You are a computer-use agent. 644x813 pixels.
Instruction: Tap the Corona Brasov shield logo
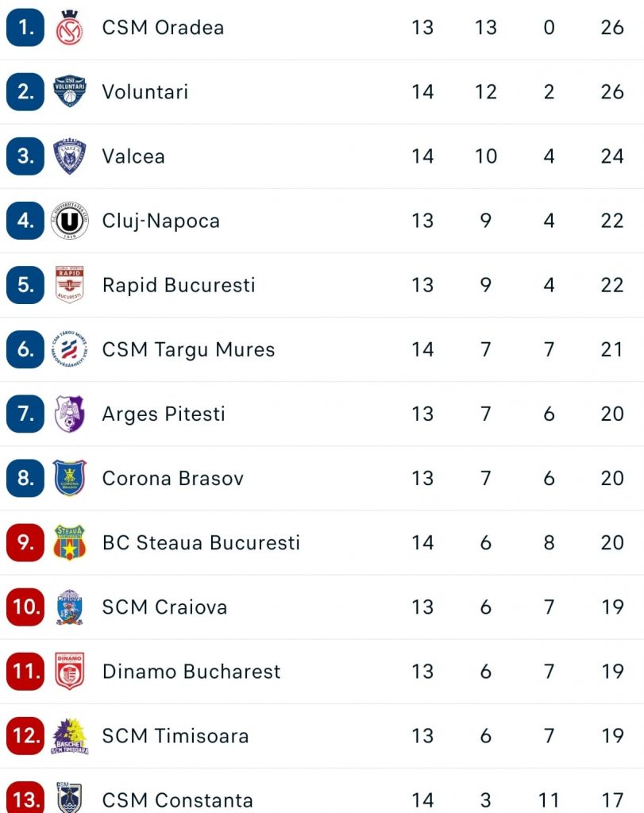click(69, 478)
